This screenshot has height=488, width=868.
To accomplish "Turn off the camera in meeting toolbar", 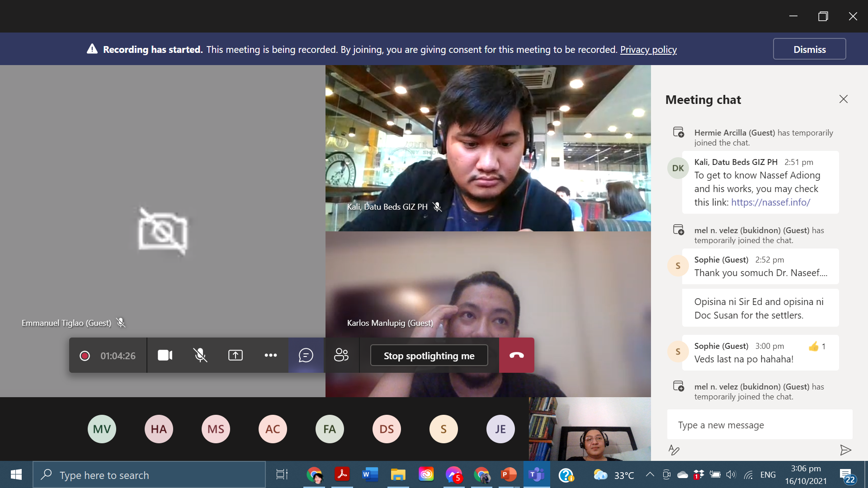I will 165,356.
